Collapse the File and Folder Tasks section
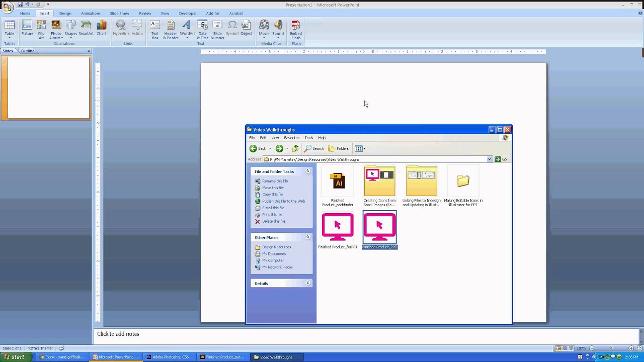The width and height of the screenshot is (644, 362). [x=307, y=171]
